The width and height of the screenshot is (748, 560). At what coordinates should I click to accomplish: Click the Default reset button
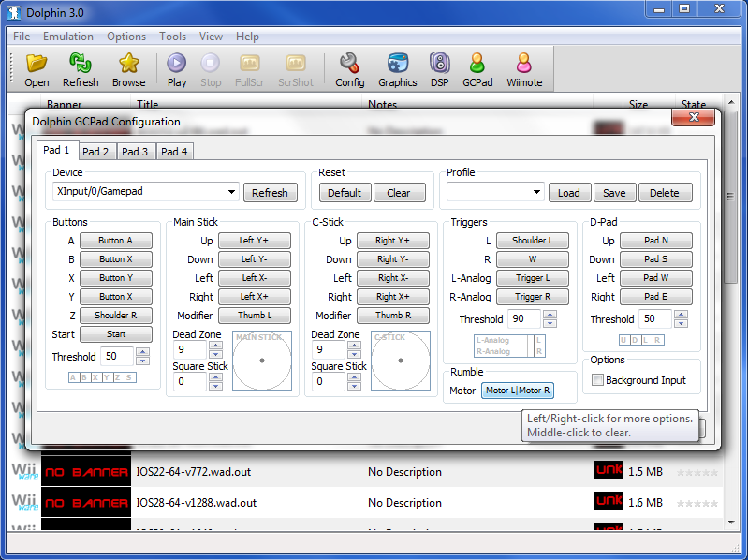click(x=345, y=193)
